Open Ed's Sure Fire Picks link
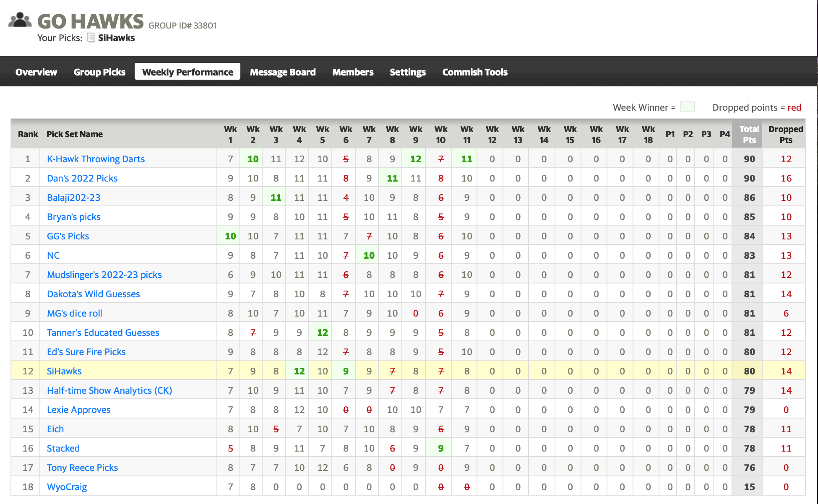The width and height of the screenshot is (818, 504). (86, 352)
